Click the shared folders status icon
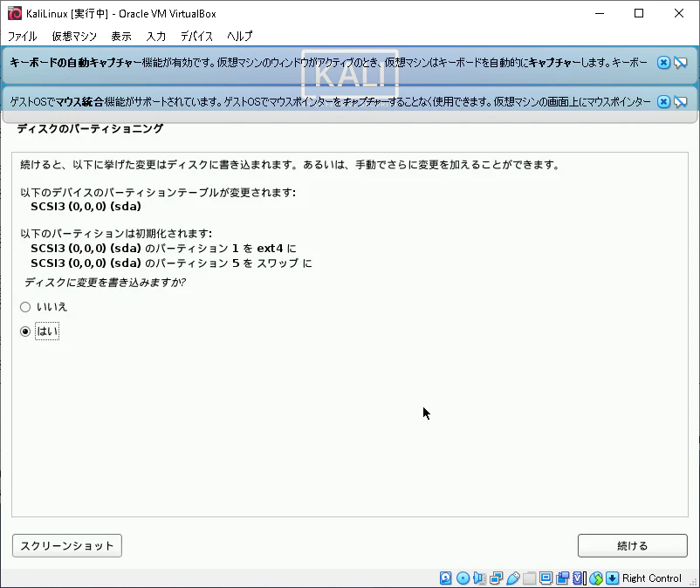This screenshot has height=588, width=700. click(x=529, y=578)
